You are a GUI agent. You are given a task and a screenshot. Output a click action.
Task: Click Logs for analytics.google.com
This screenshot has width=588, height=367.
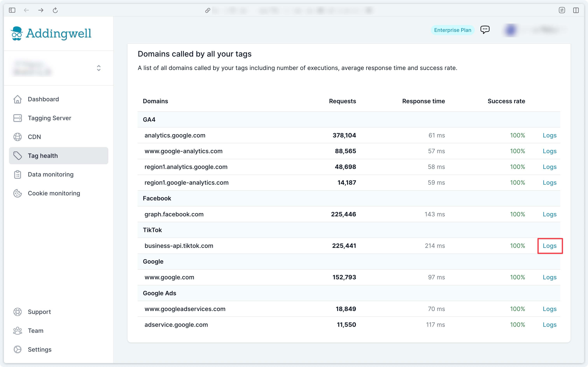click(549, 135)
